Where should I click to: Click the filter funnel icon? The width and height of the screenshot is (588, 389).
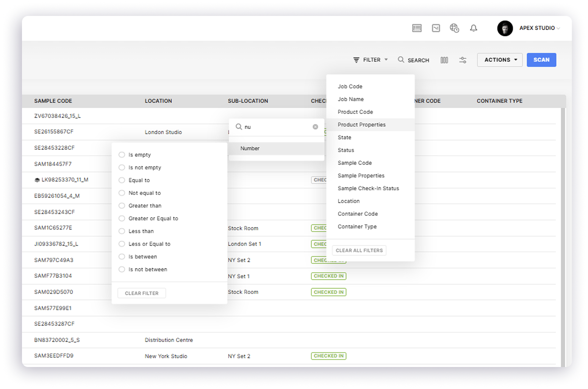point(356,60)
